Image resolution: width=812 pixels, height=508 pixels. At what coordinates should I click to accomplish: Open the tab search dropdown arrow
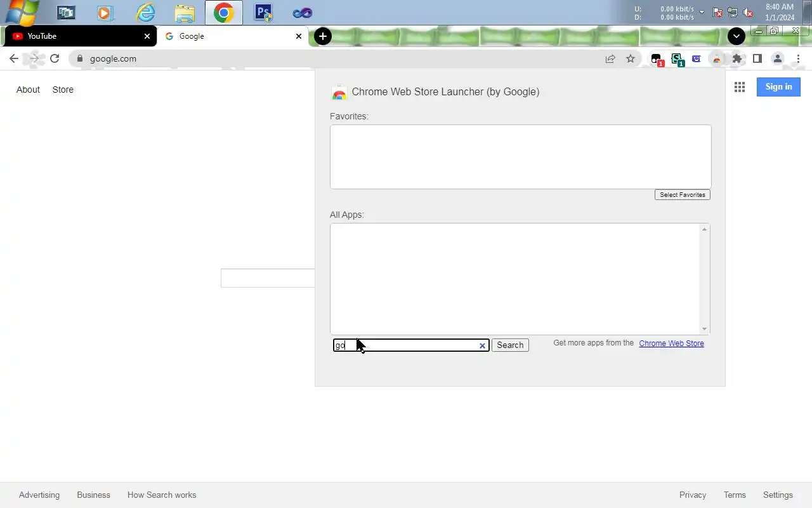[736, 36]
